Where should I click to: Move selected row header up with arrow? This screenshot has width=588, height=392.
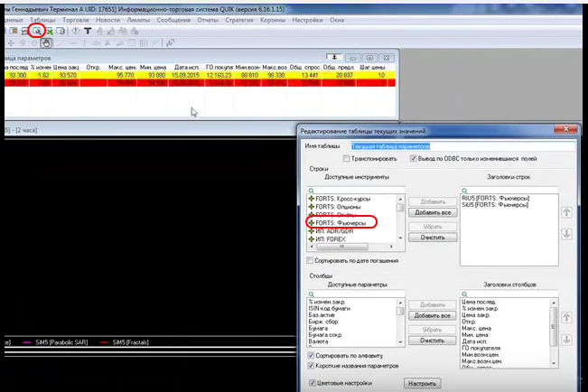point(566,212)
